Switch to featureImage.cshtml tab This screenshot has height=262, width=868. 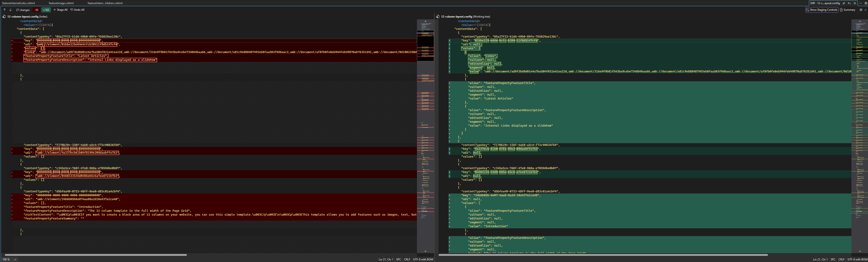click(61, 3)
